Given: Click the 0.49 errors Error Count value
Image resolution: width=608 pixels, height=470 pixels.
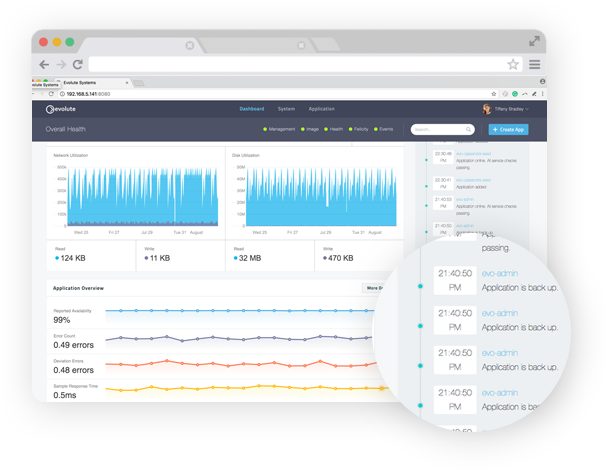Looking at the screenshot, I should (x=74, y=345).
